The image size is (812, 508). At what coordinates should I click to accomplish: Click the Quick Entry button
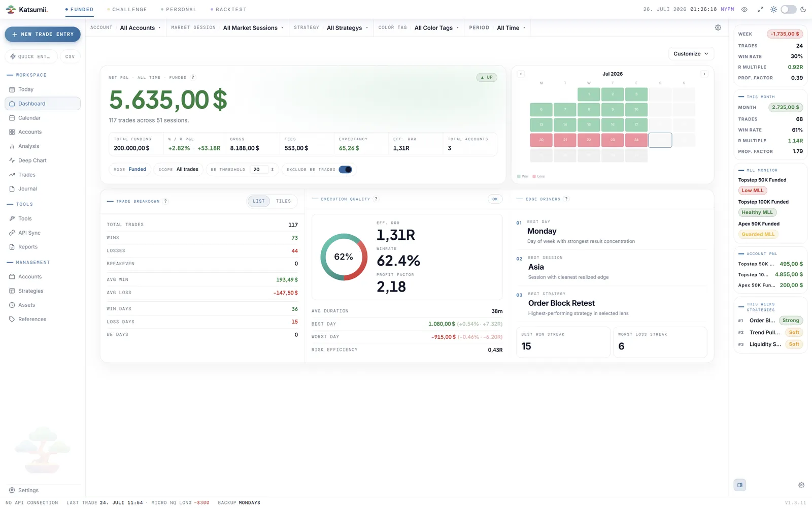pos(30,56)
